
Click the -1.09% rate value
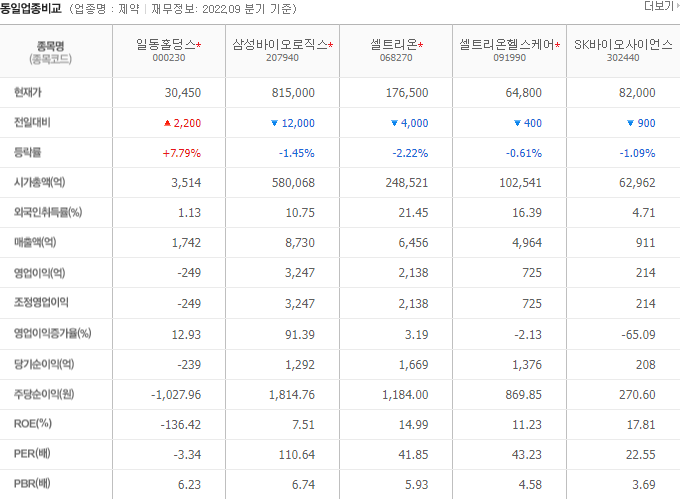638,153
